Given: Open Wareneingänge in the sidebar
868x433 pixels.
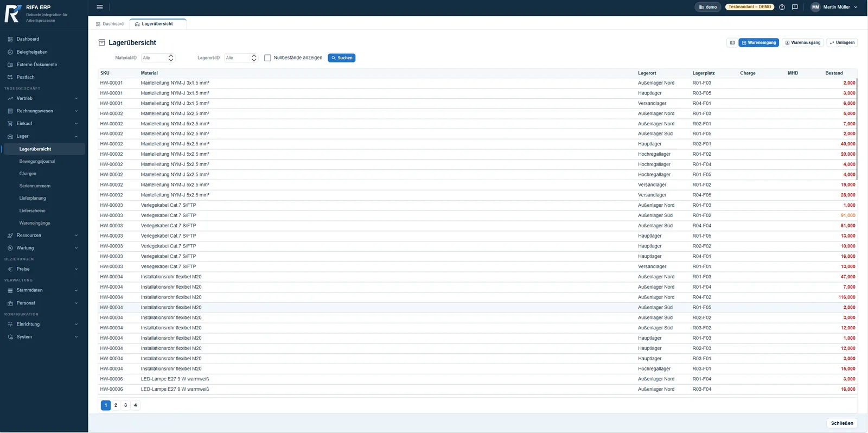Looking at the screenshot, I should [35, 223].
